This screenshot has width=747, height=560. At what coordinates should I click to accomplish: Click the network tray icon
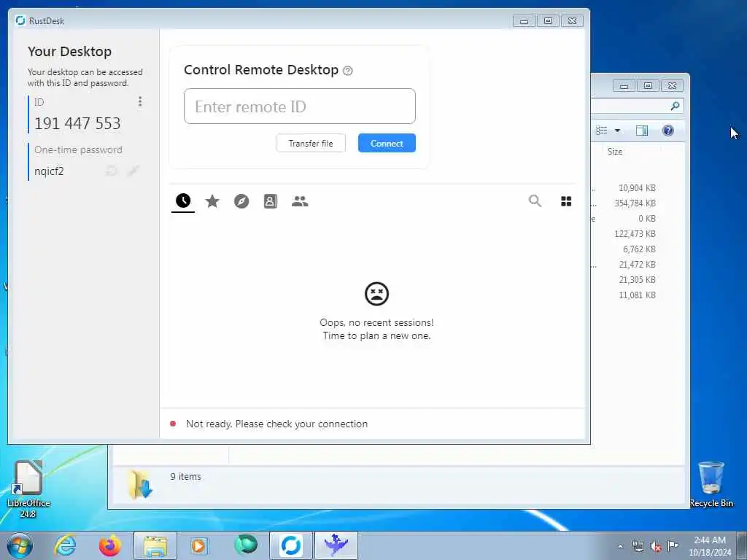pos(638,546)
